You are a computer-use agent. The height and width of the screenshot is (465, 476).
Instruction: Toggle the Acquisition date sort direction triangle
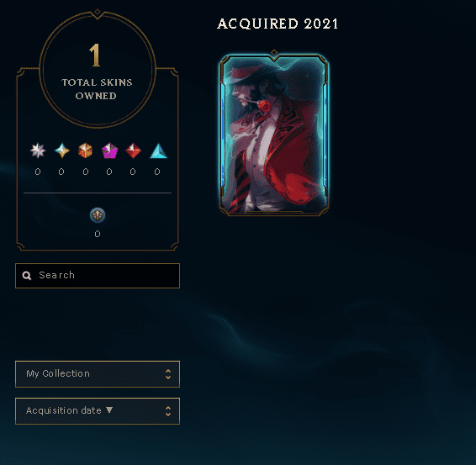click(109, 410)
